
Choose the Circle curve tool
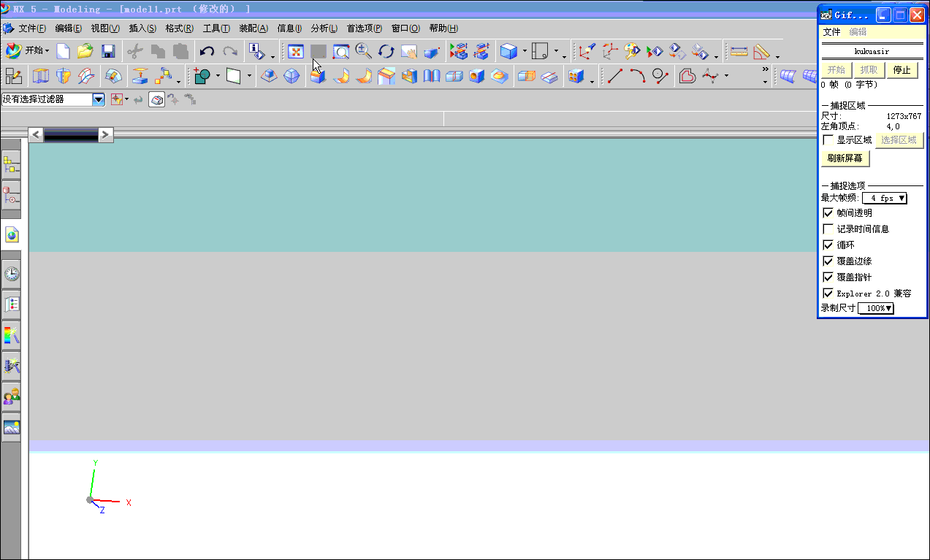[x=660, y=75]
